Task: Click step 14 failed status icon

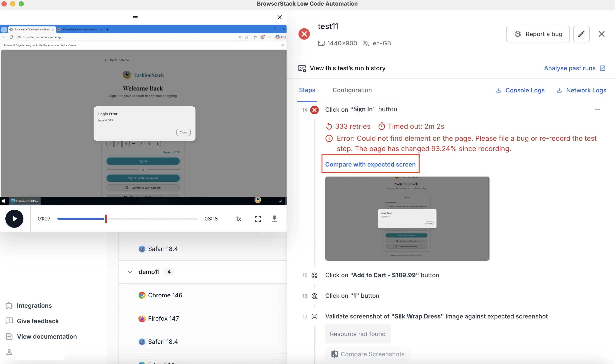Action: pos(314,110)
